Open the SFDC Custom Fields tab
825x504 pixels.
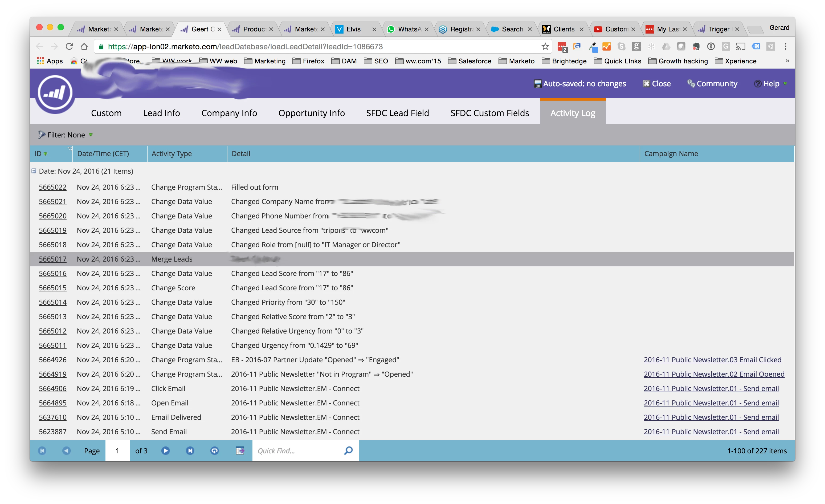489,113
